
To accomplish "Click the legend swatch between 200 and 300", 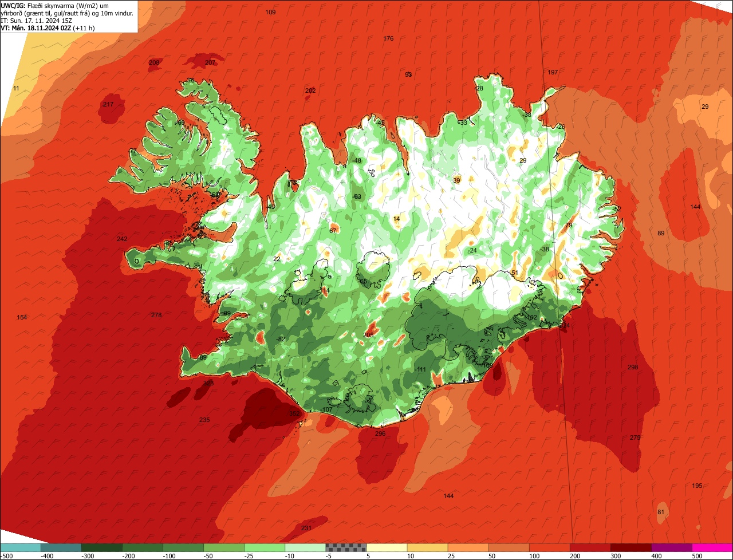I will pyautogui.click(x=590, y=547).
